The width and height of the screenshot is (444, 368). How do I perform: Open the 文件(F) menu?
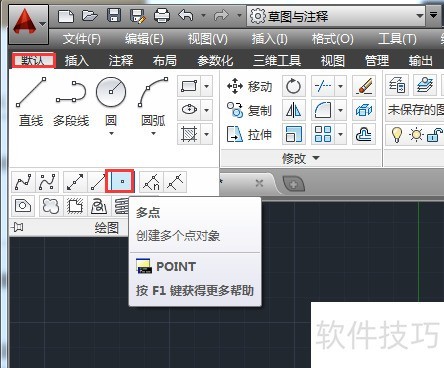tap(81, 39)
